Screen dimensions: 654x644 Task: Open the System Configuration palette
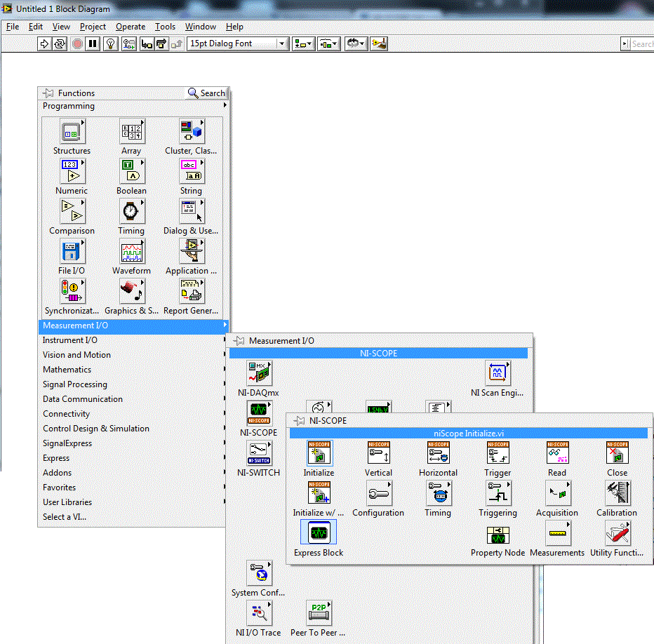coord(259,573)
